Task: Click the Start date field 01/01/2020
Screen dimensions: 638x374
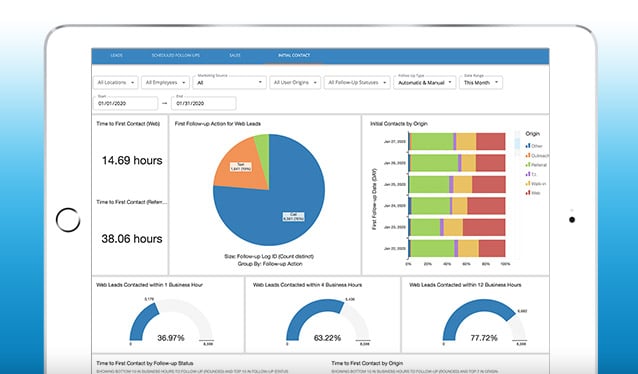Action: 125,103
